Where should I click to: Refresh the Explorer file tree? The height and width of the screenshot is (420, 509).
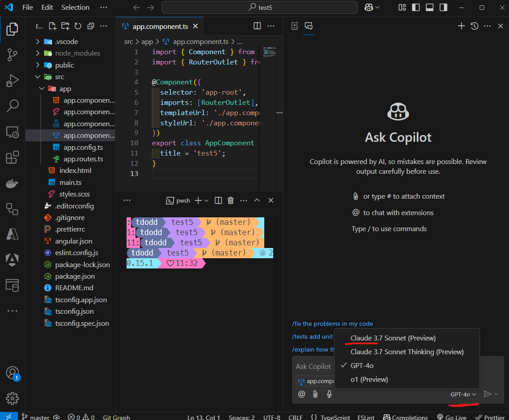click(78, 26)
